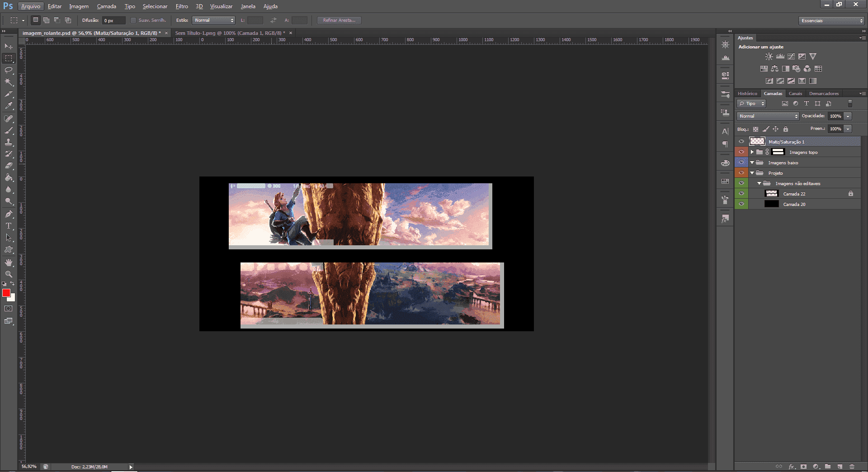Expand the Imagens topo group
This screenshot has width=868, height=472.
(x=752, y=152)
